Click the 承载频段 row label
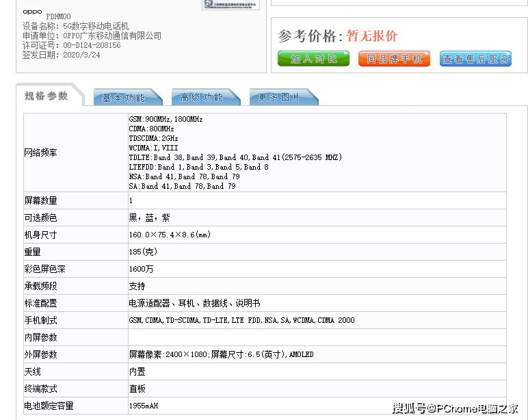The width and height of the screenshot is (528, 420). 40,287
